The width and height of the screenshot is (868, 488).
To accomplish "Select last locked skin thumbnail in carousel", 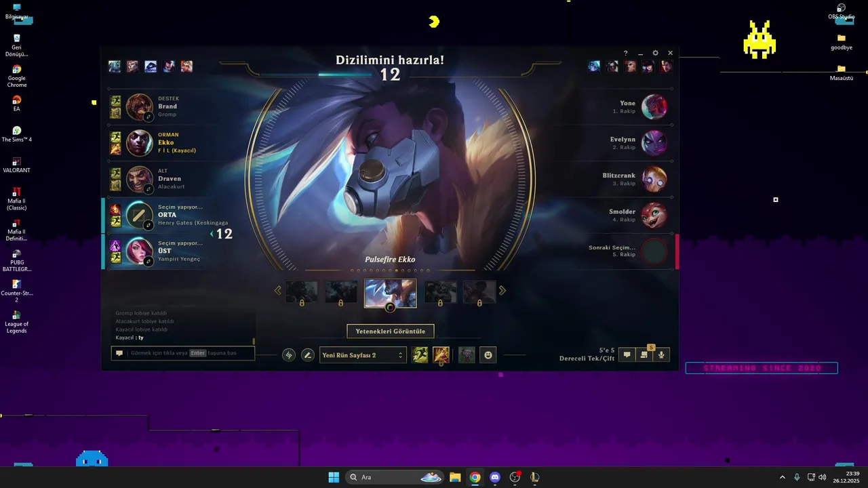I will 479,291.
